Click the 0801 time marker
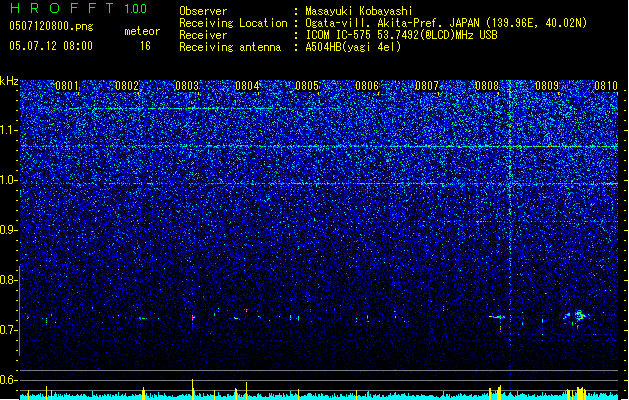 [67, 86]
